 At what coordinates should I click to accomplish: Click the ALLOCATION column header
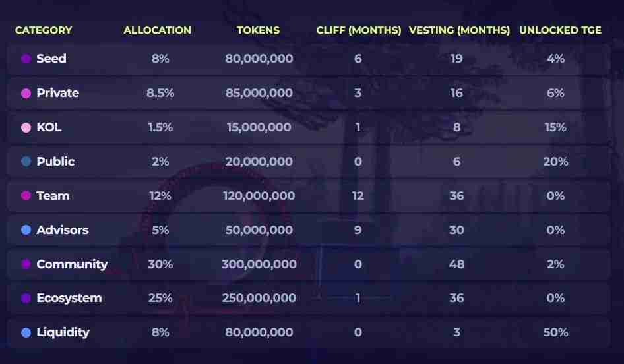pyautogui.click(x=157, y=30)
